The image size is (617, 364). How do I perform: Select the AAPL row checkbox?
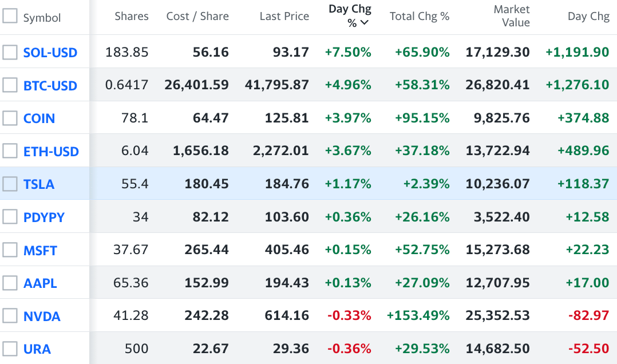click(10, 283)
